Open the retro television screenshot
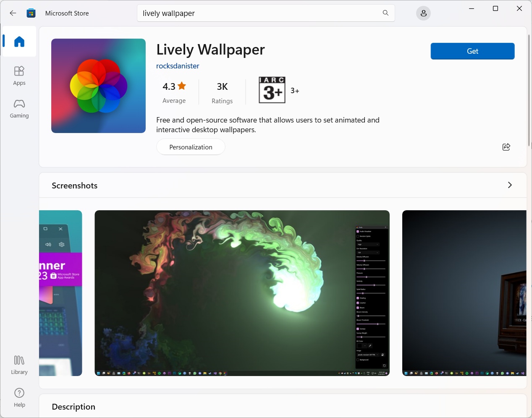Viewport: 532px width, 418px height. (x=464, y=293)
